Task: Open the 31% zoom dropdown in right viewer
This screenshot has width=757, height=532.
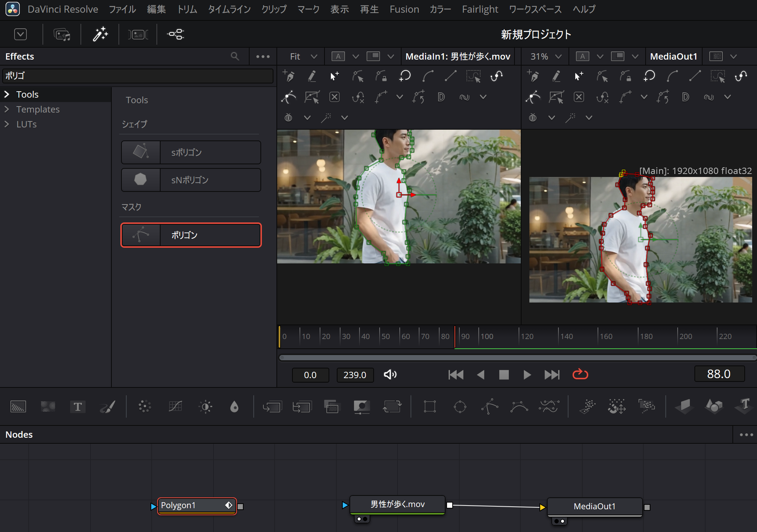Action: [546, 56]
